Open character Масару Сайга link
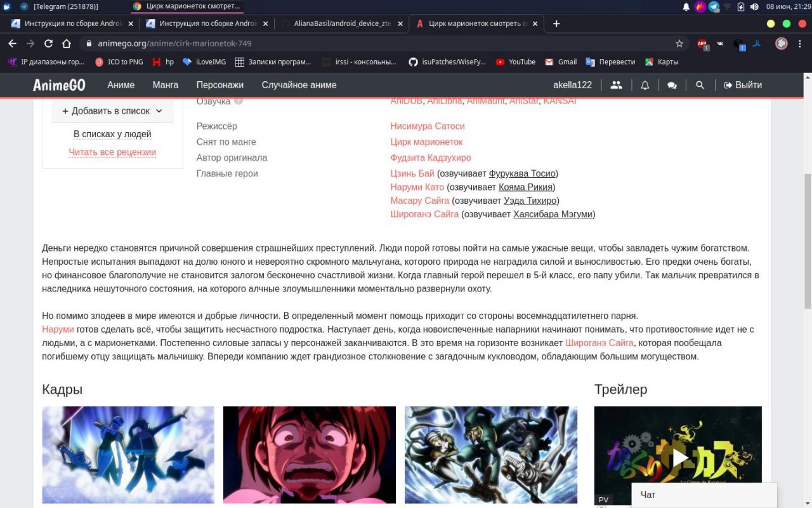 pos(419,201)
